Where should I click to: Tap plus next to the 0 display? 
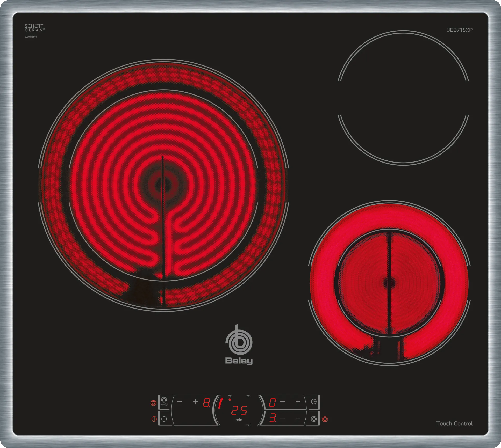coord(298,401)
